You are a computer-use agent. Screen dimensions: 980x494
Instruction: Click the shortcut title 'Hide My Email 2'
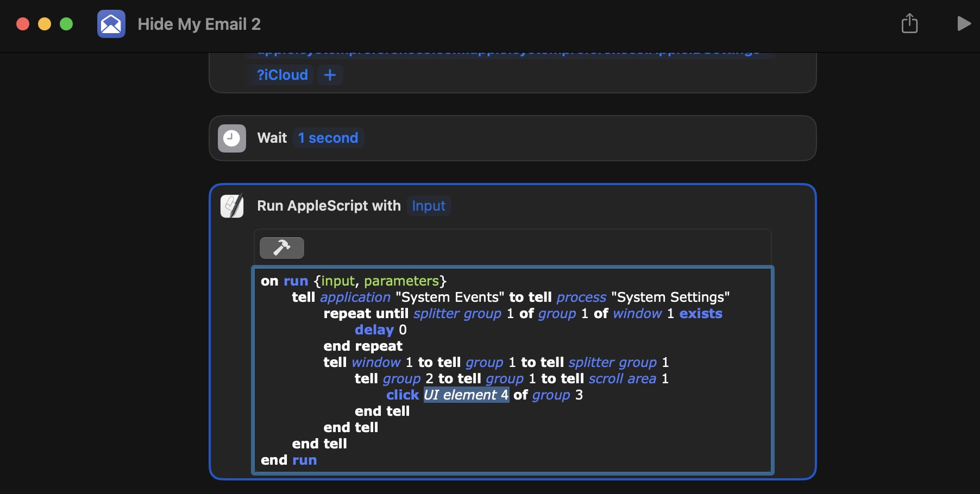tap(199, 24)
